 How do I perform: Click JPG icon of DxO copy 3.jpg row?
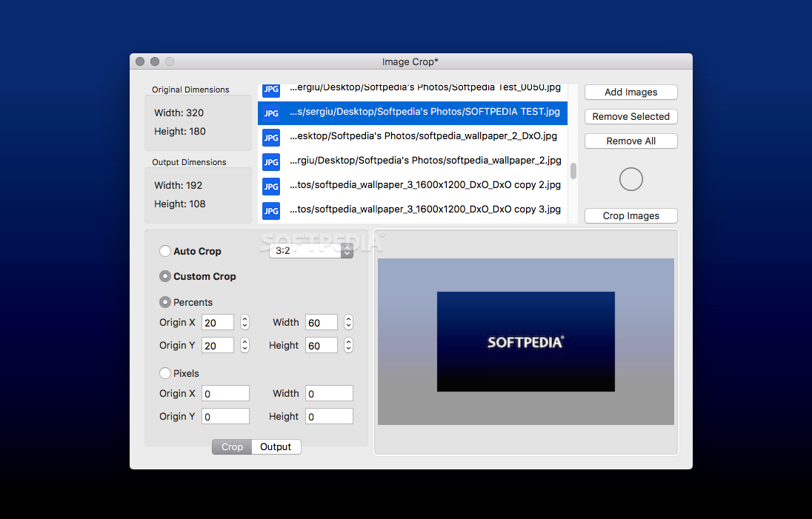pyautogui.click(x=271, y=210)
